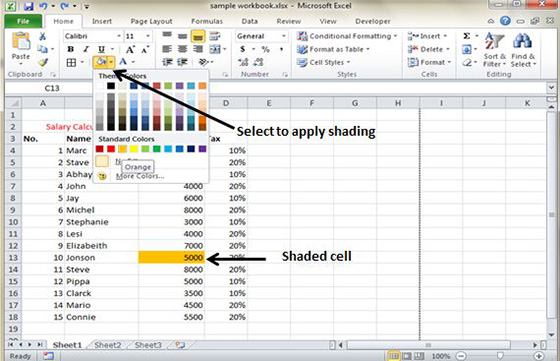This screenshot has width=560, height=361.
Task: Pick the red swatch in Standard Colors
Action: tap(111, 149)
